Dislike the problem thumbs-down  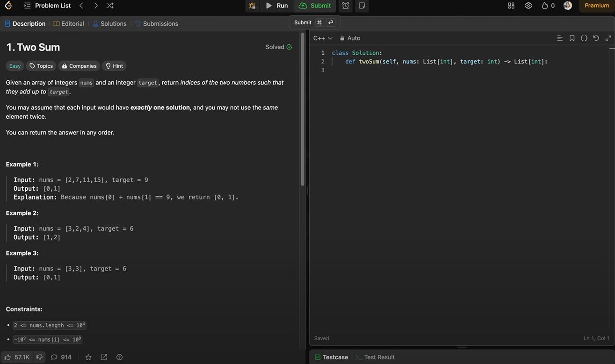coord(39,357)
